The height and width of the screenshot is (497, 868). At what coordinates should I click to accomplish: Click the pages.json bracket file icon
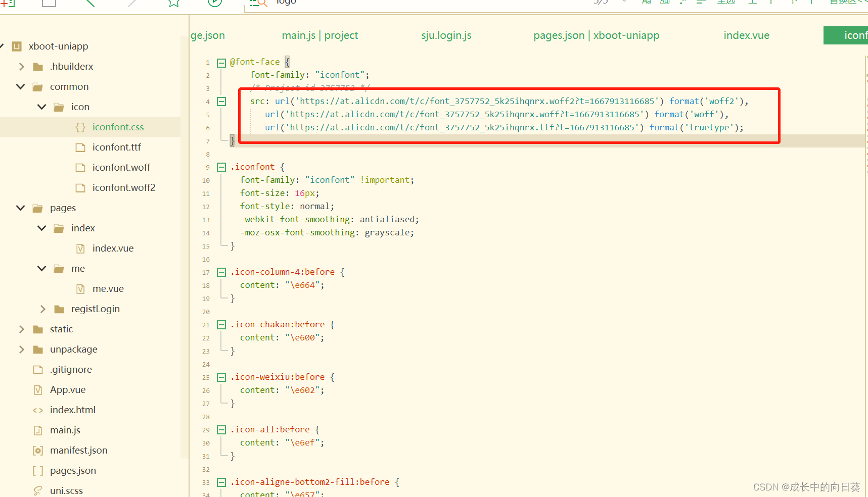tap(38, 471)
